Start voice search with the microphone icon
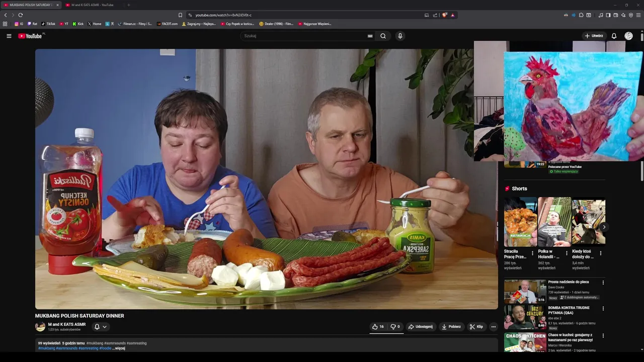This screenshot has width=644, height=362. click(x=400, y=36)
